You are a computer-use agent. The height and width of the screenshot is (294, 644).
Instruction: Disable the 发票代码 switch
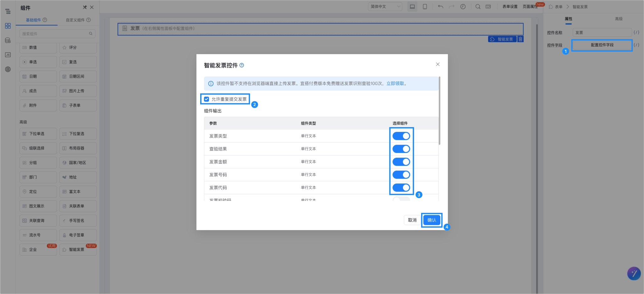pyautogui.click(x=401, y=188)
